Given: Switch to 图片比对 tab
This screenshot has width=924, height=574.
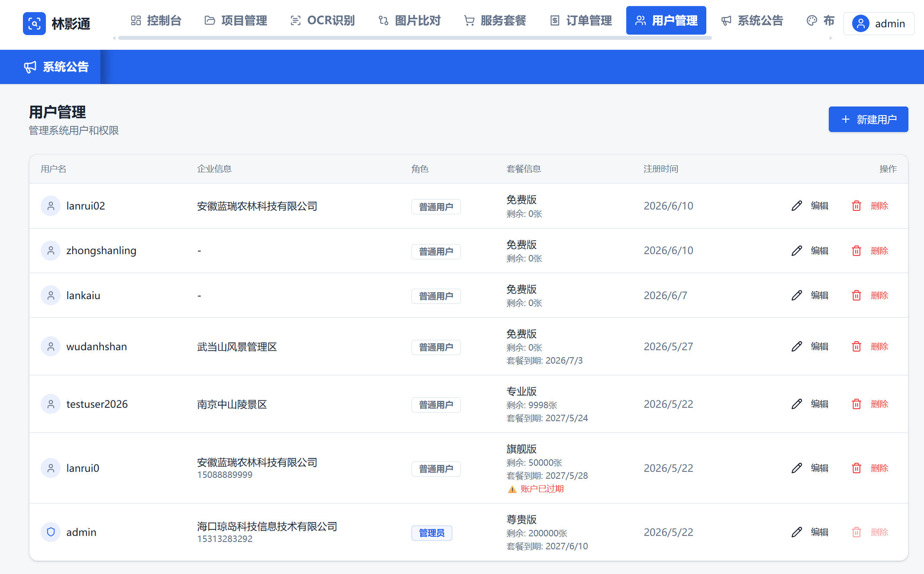Looking at the screenshot, I should 409,20.
